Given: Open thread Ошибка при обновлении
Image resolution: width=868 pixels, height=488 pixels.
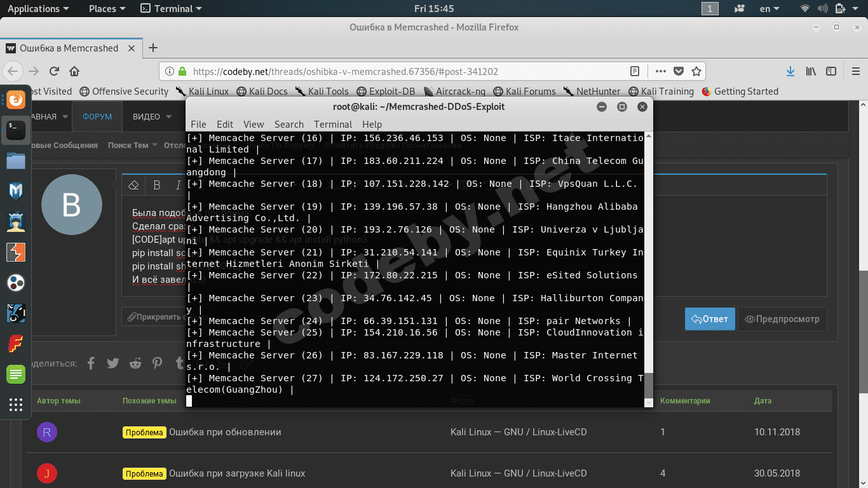Looking at the screenshot, I should coord(224,432).
